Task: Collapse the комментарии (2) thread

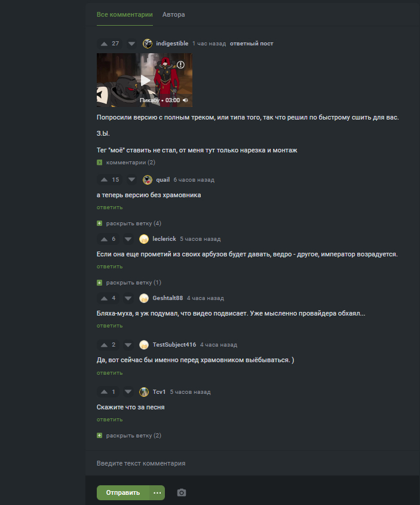Action: point(126,163)
